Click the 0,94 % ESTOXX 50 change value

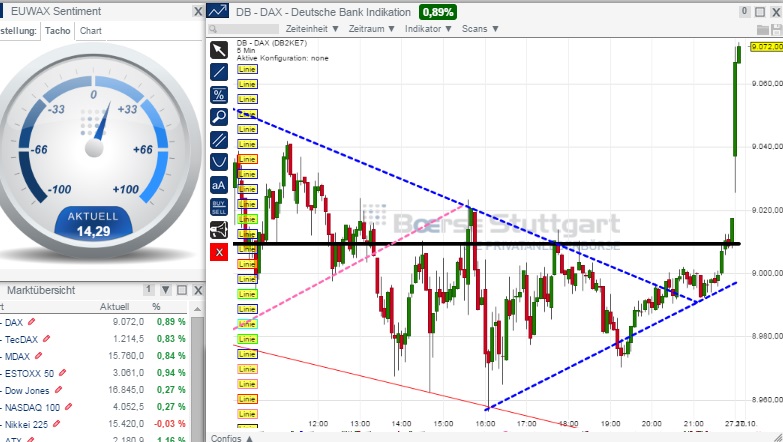(x=171, y=373)
